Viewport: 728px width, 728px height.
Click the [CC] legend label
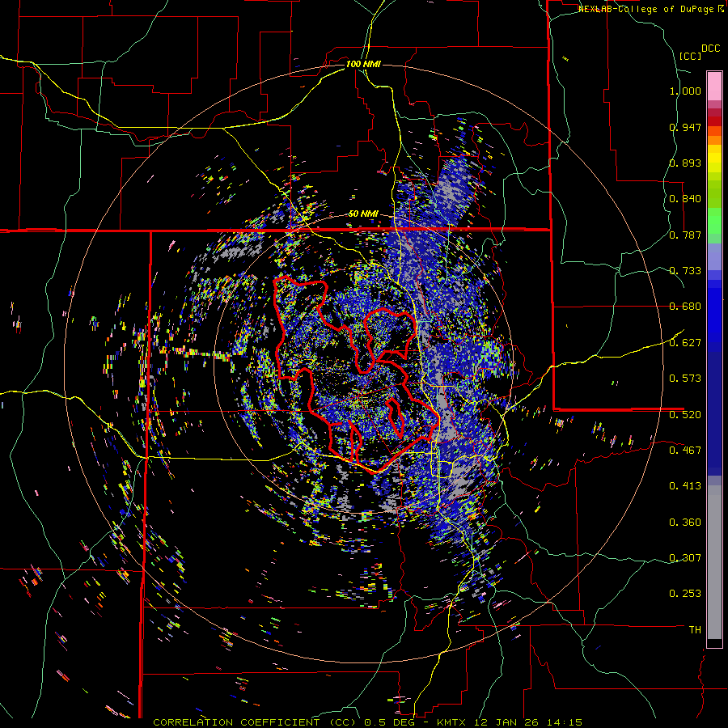(x=691, y=56)
